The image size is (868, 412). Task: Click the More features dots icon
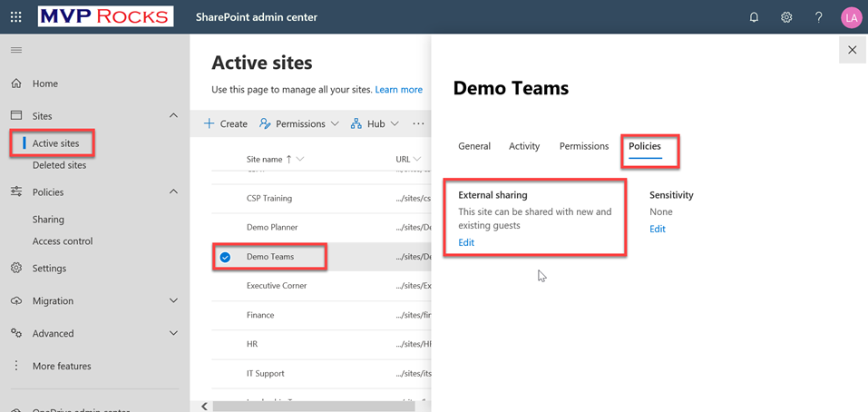[x=16, y=366]
